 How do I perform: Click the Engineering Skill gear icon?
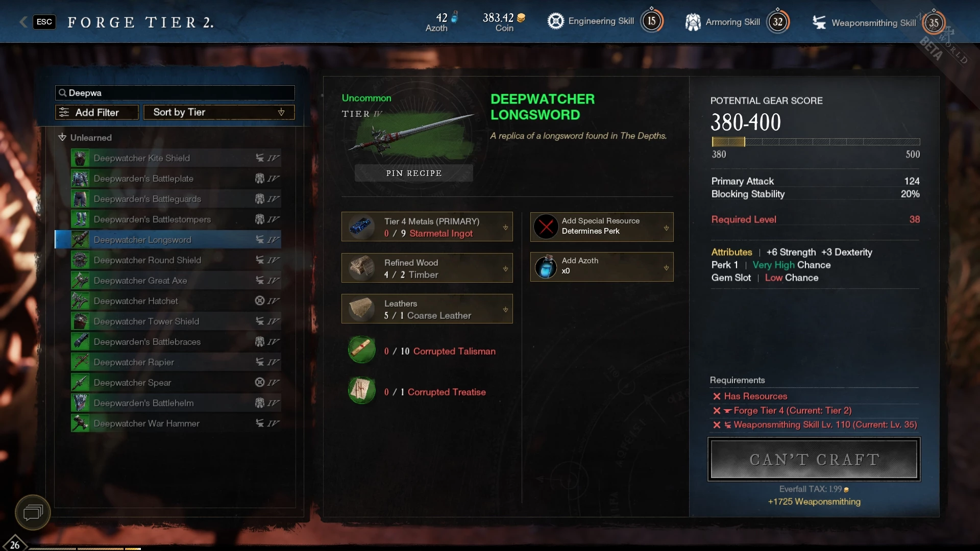(555, 21)
